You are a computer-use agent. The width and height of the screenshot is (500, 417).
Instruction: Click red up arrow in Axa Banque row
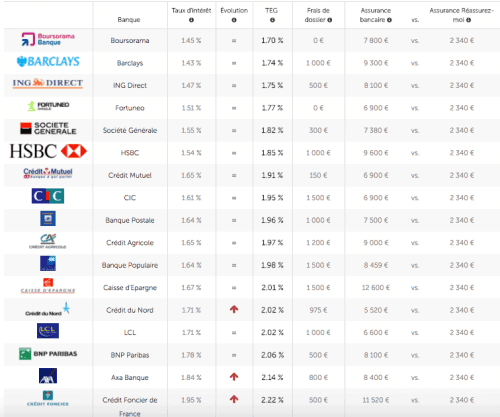pos(234,377)
